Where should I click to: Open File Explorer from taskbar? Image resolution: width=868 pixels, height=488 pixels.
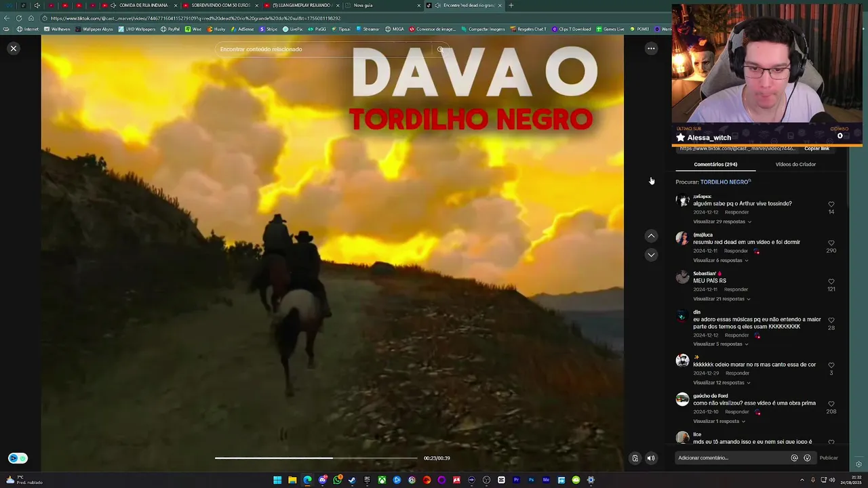pos(292,480)
